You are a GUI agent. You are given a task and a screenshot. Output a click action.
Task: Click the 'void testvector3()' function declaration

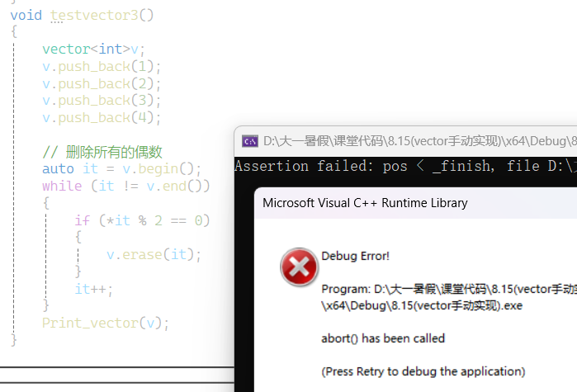(82, 16)
